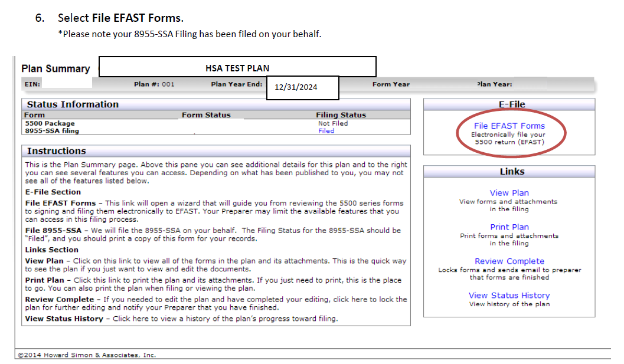Click the Filing Status column header
624x364 pixels.
(x=341, y=115)
